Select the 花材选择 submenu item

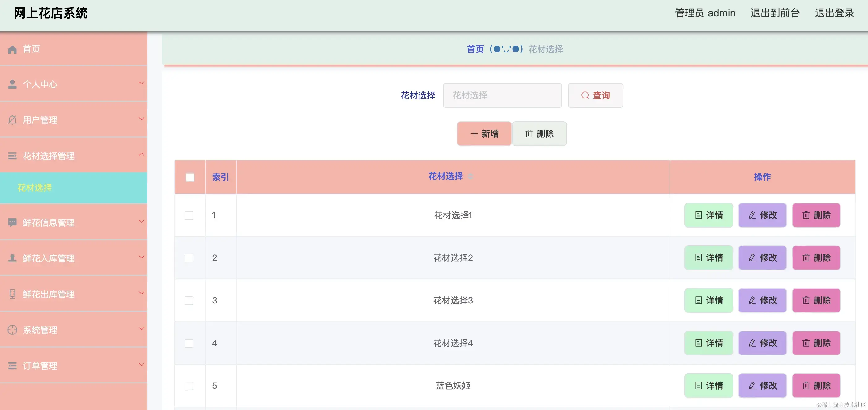(35, 188)
